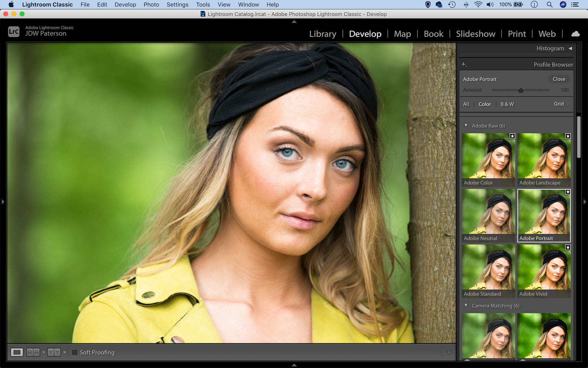Collapse the Adobe Raw (6) group

click(466, 125)
